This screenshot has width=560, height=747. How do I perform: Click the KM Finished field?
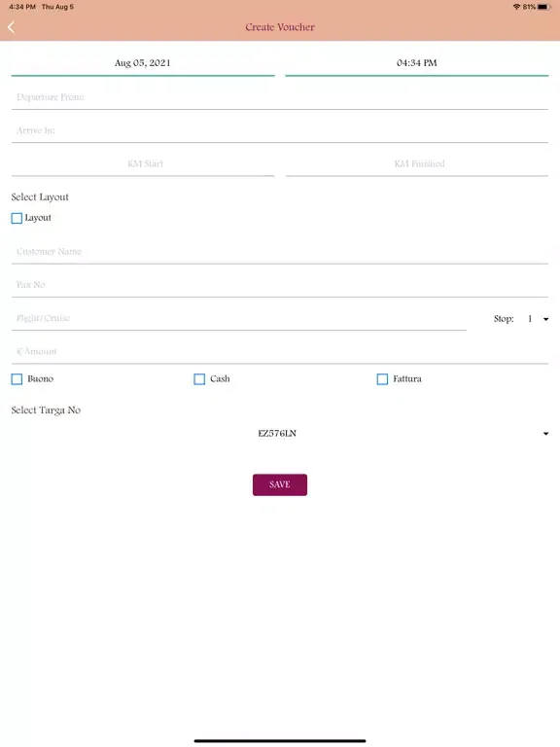pyautogui.click(x=417, y=164)
